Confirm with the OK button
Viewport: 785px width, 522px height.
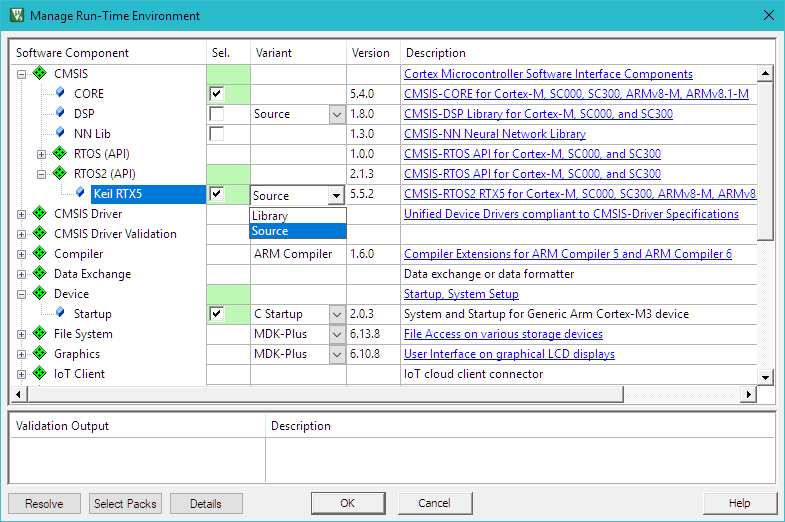click(x=348, y=503)
